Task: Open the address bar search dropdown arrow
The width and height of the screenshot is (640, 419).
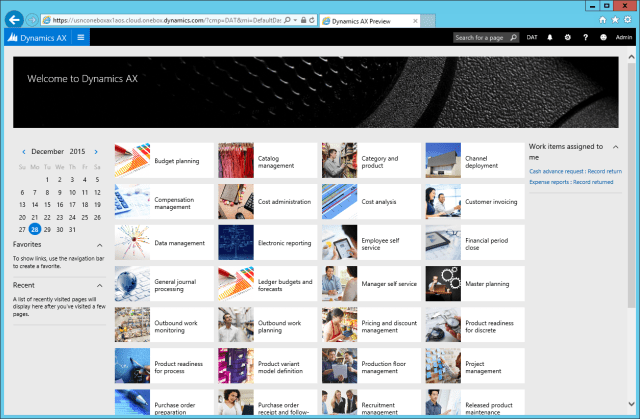Action: 295,20
